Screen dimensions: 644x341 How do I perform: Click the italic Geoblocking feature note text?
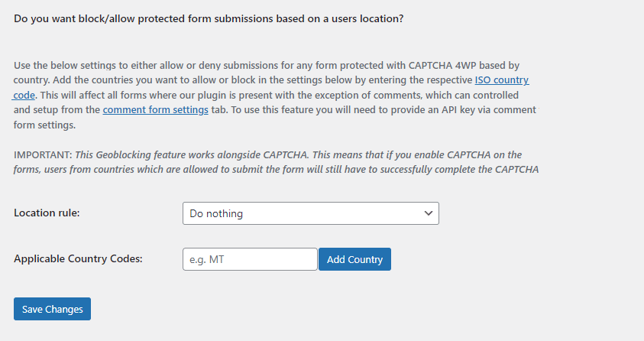click(x=306, y=154)
